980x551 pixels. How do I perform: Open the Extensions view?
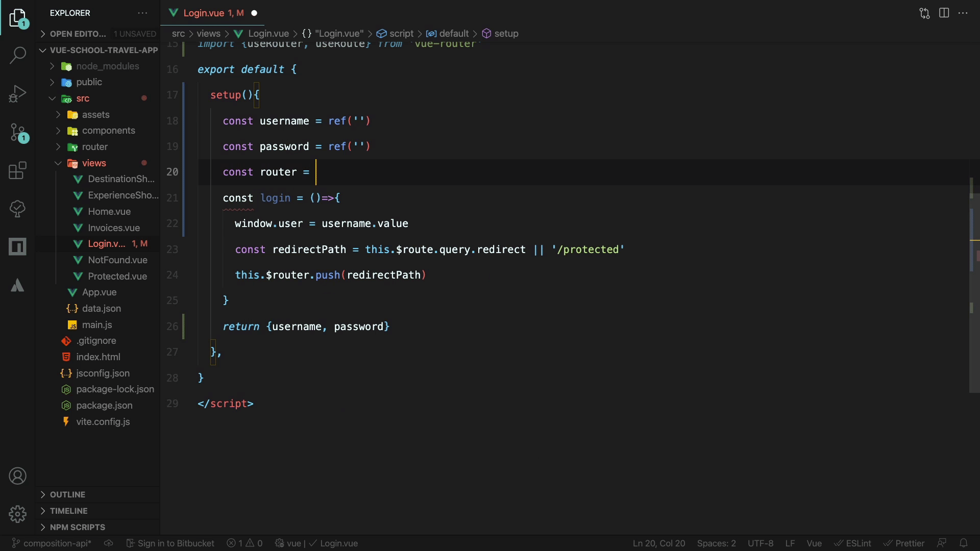point(17,171)
